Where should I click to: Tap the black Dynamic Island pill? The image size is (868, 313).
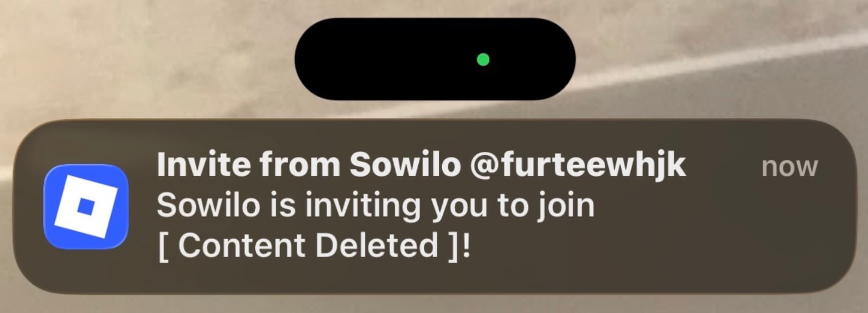point(435,59)
